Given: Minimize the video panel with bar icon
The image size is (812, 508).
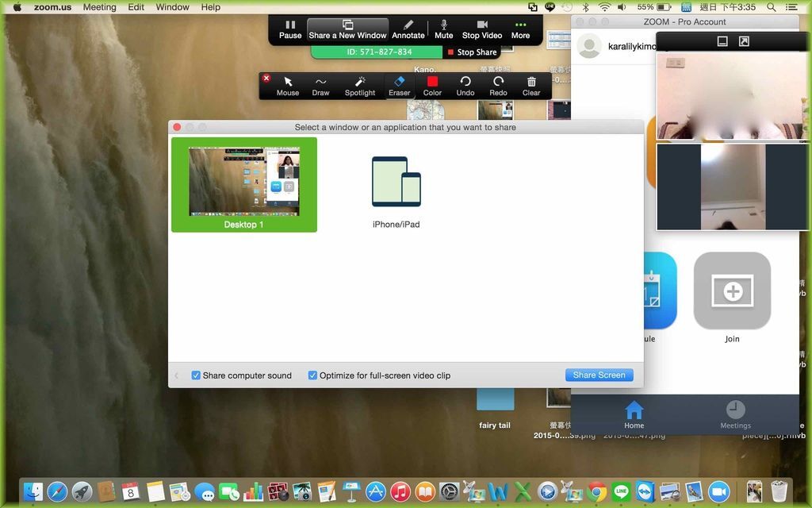Looking at the screenshot, I should (722, 41).
